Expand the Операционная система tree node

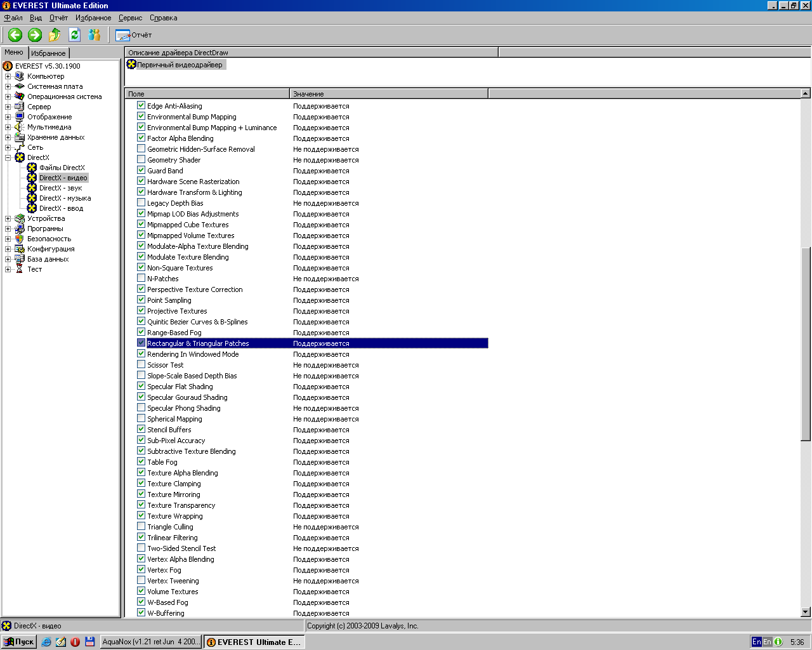pyautogui.click(x=8, y=96)
